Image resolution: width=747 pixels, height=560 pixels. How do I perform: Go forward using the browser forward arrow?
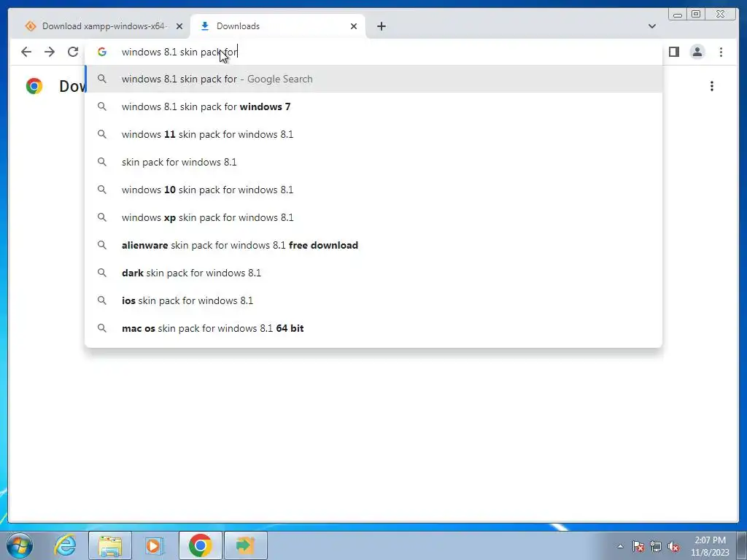50,52
